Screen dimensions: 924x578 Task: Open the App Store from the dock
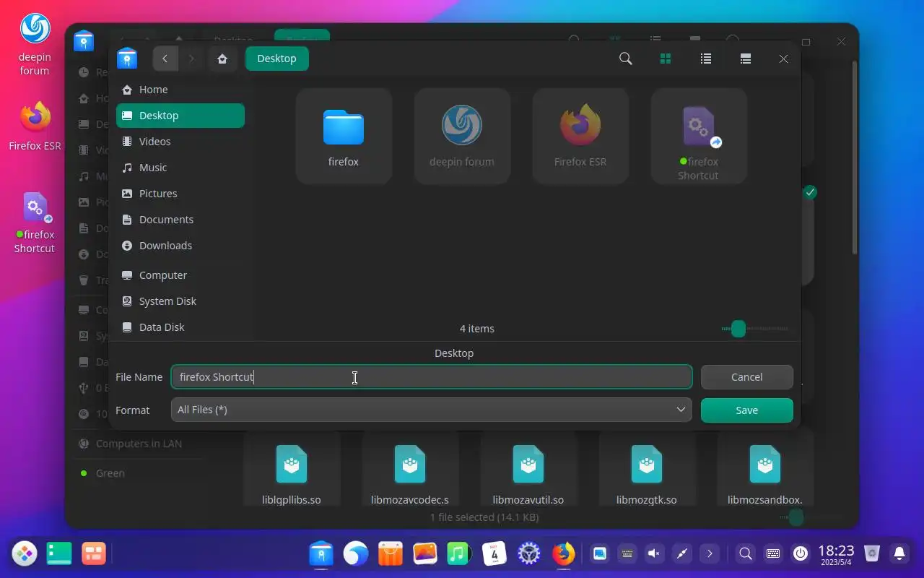pos(391,554)
